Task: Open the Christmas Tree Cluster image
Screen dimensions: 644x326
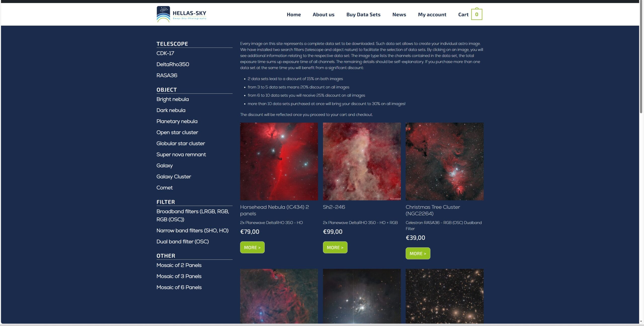Action: (444, 161)
